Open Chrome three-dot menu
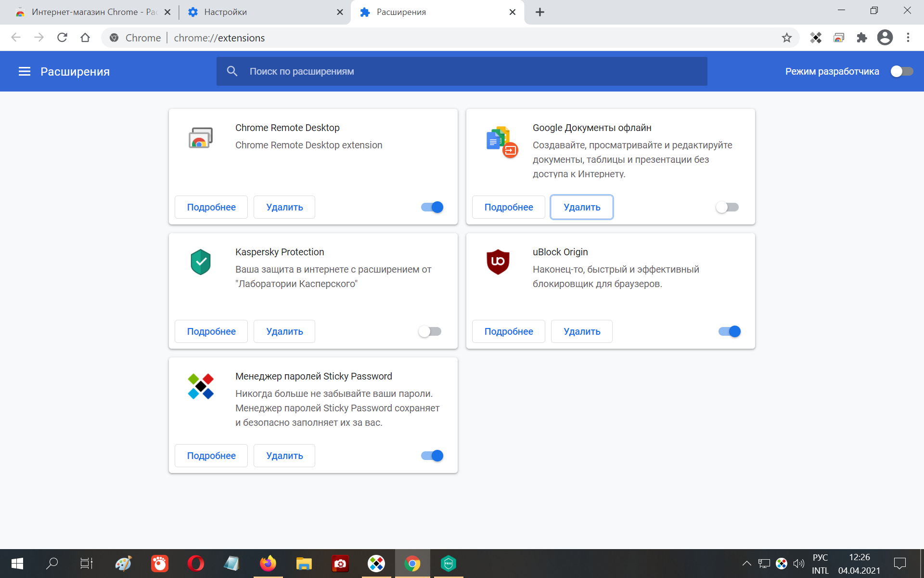The height and width of the screenshot is (578, 924). [x=908, y=38]
